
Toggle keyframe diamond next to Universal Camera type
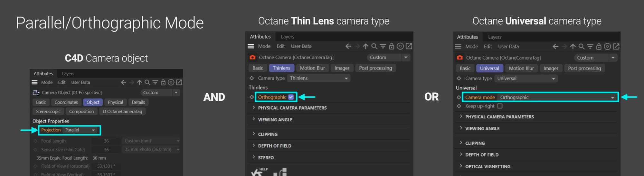pyautogui.click(x=459, y=79)
